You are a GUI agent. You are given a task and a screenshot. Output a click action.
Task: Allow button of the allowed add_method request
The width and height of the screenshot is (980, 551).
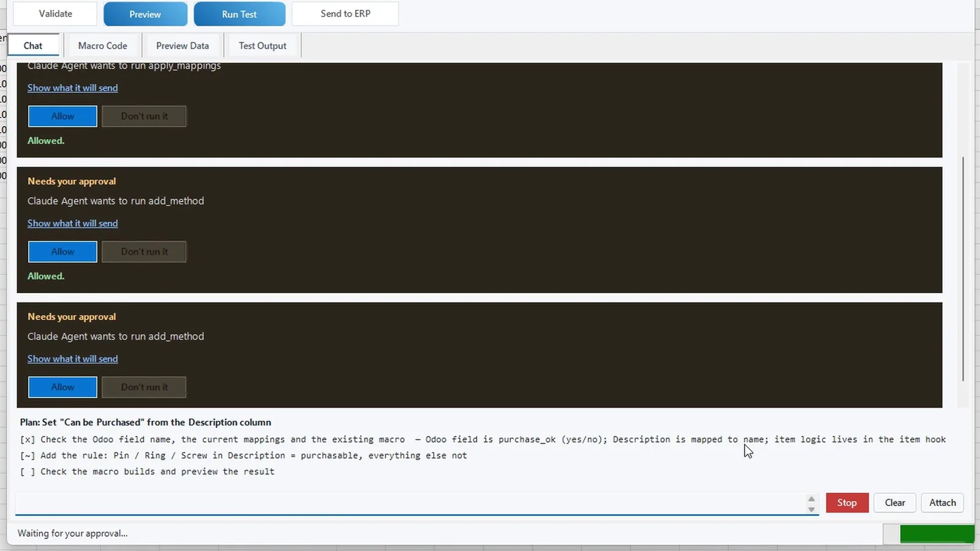click(62, 252)
